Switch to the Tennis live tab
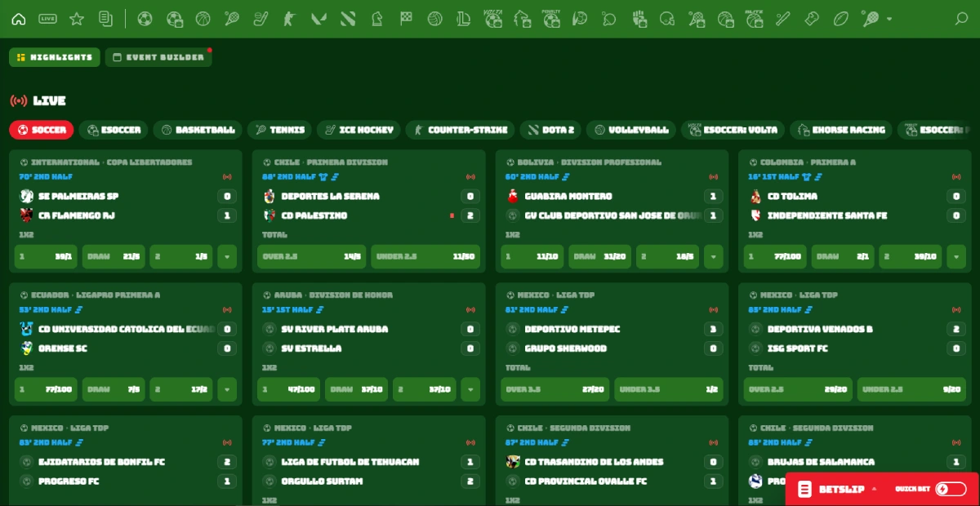The height and width of the screenshot is (506, 980). [279, 130]
